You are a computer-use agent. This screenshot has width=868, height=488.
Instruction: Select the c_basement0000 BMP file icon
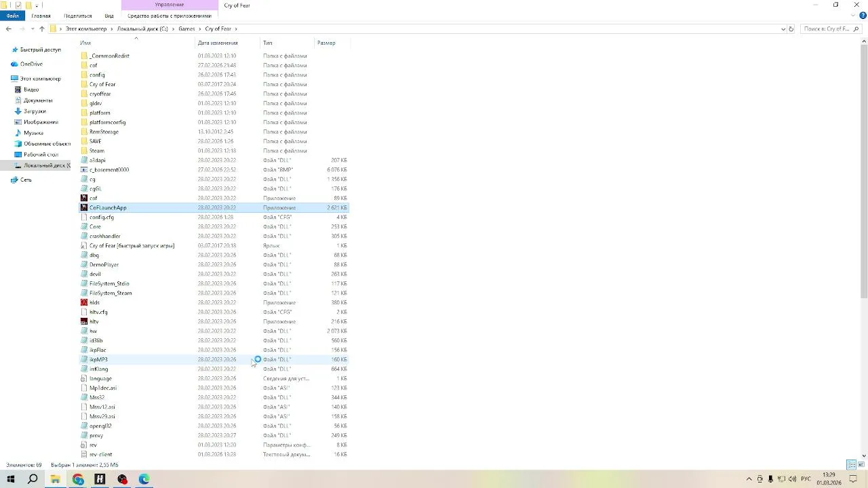click(84, 169)
